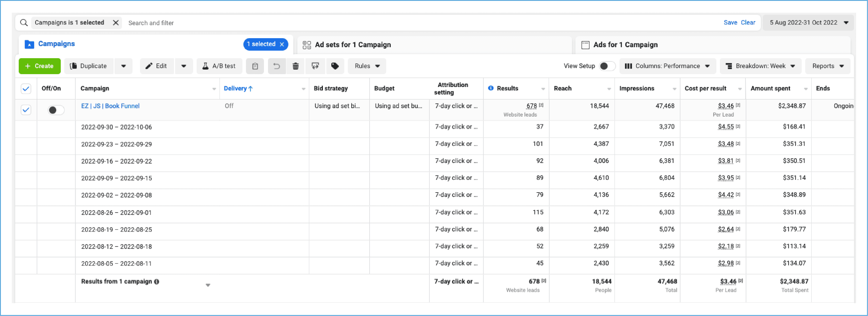Click the Results column info icon
The height and width of the screenshot is (316, 868).
[x=491, y=88]
